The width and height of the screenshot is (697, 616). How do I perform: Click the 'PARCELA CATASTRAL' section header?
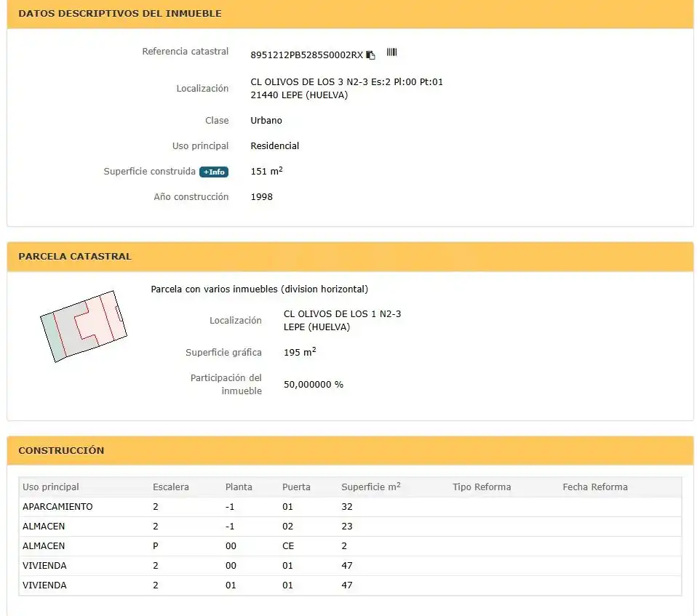pos(75,257)
